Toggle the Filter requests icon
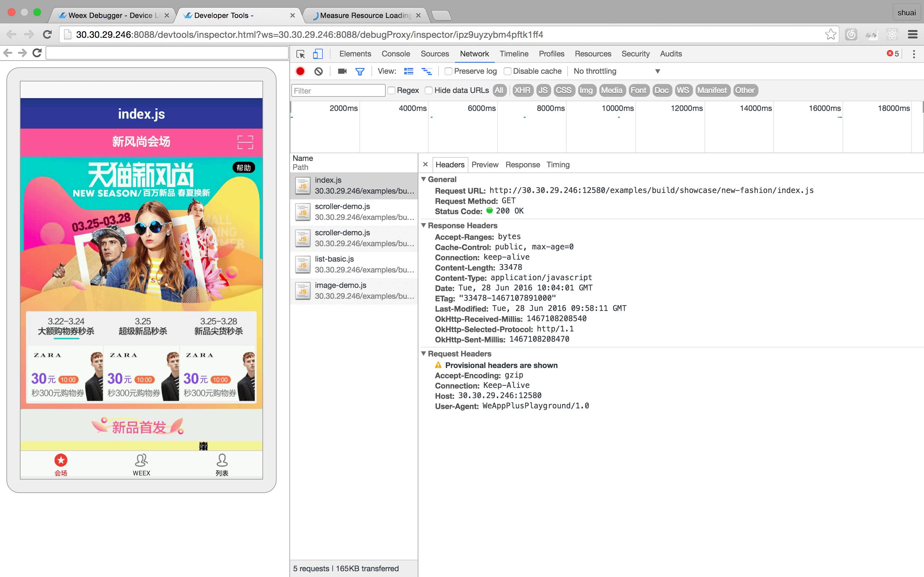 pos(359,71)
